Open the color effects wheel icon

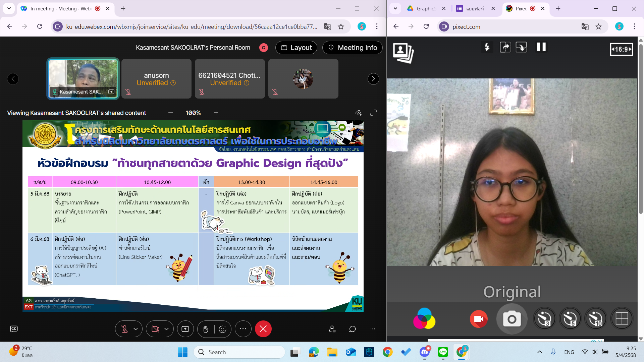[424, 318]
